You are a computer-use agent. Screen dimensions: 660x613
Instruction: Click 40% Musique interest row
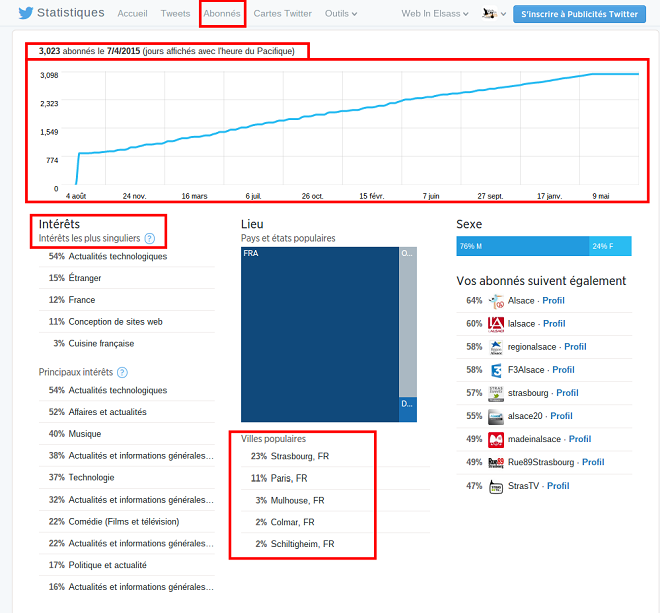[x=126, y=434]
